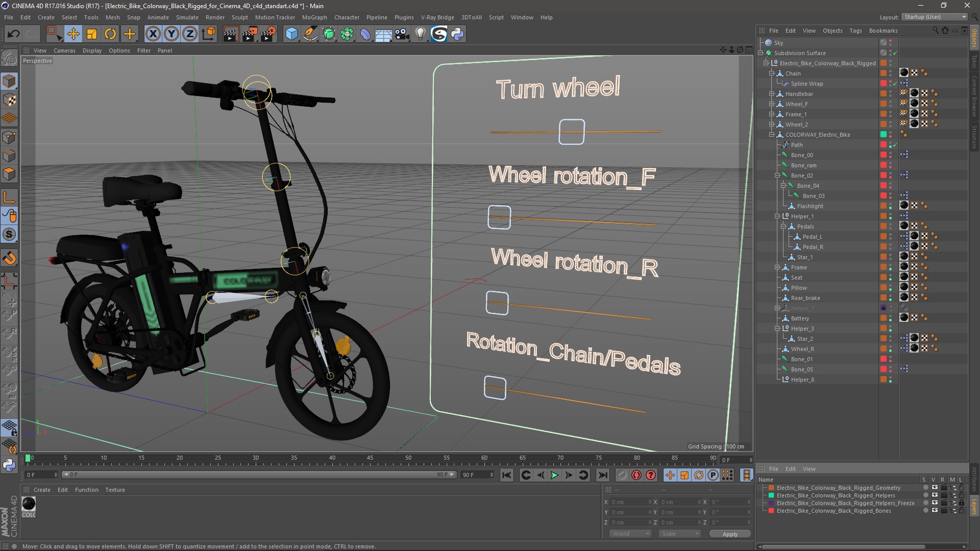Select the Move tool in top toolbar

[x=73, y=34]
